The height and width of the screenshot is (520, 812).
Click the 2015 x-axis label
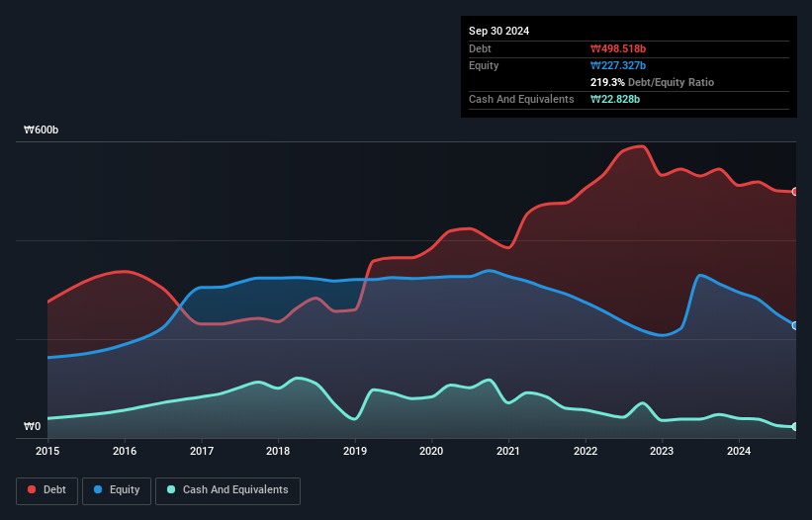[x=47, y=451]
